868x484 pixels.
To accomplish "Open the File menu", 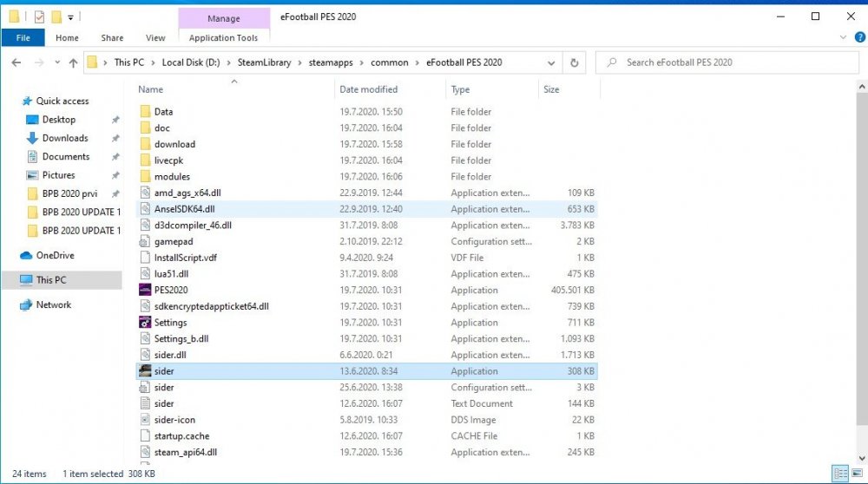I will point(23,38).
